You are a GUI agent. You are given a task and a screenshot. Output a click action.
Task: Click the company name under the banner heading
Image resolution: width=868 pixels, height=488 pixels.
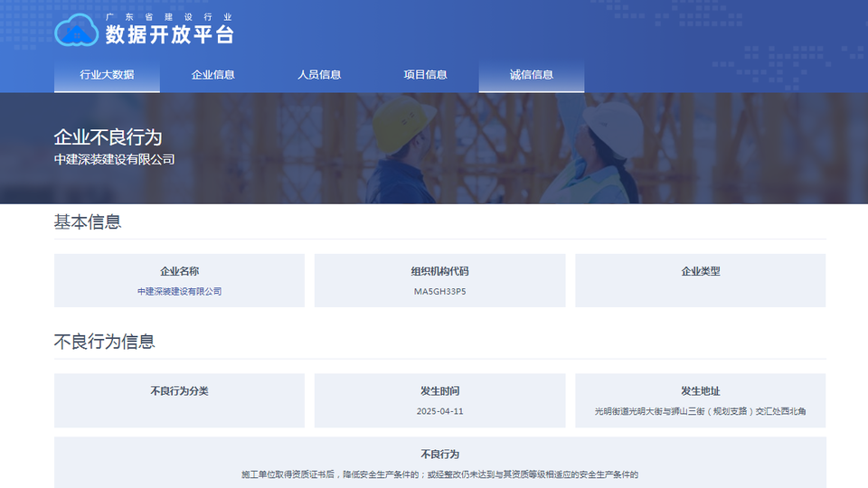pos(114,160)
